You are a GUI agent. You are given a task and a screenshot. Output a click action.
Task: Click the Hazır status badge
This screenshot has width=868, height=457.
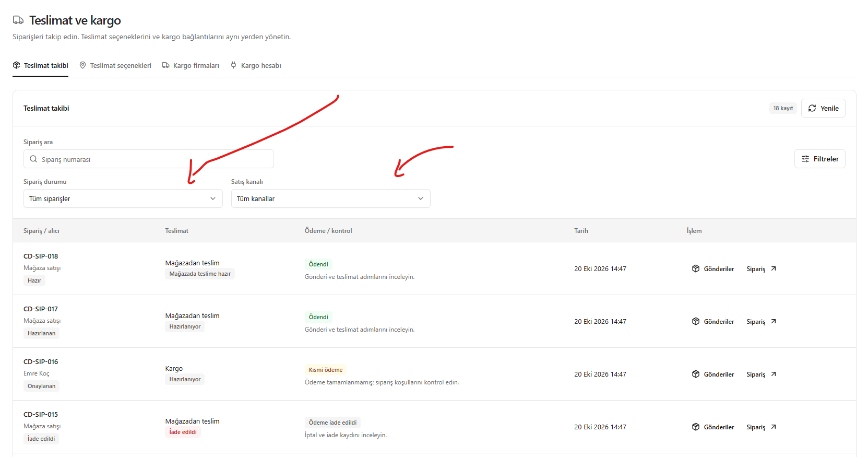[34, 280]
